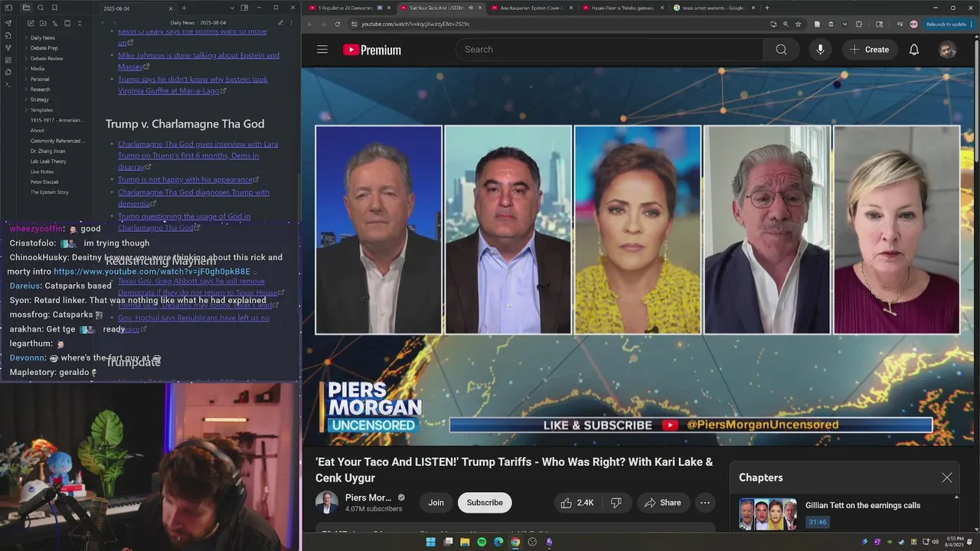Click Share button under video
980x551 pixels.
click(663, 503)
